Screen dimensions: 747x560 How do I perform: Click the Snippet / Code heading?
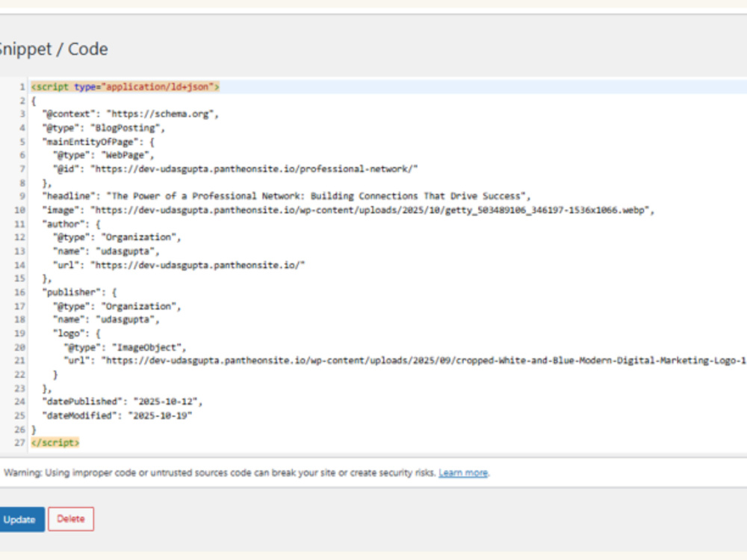(53, 49)
